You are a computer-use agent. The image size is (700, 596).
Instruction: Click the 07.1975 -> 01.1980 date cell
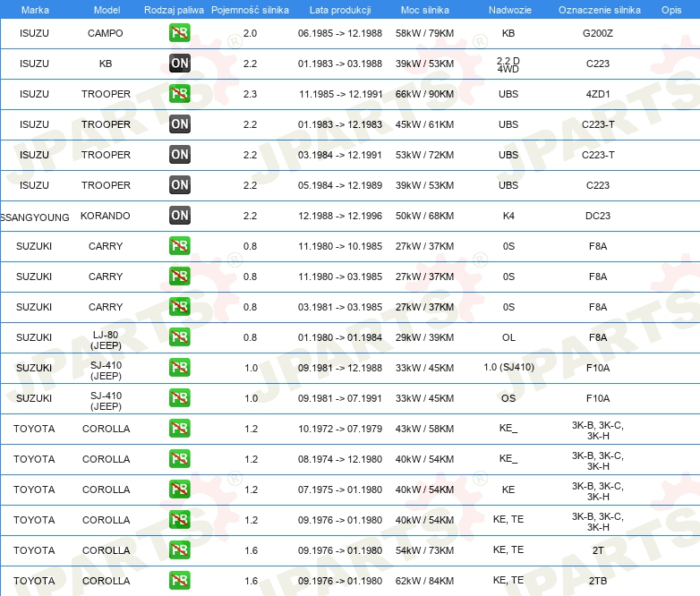340,490
